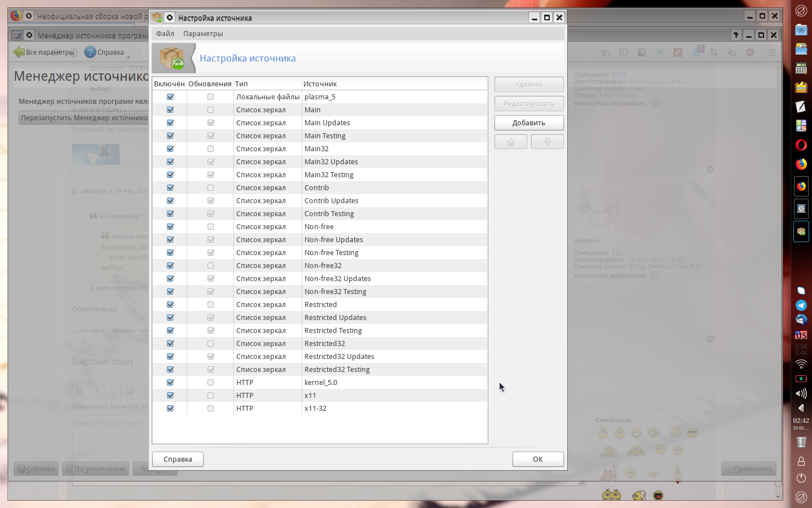The image size is (812, 508).
Task: Click the Wi-Fi network tray icon
Action: [801, 364]
